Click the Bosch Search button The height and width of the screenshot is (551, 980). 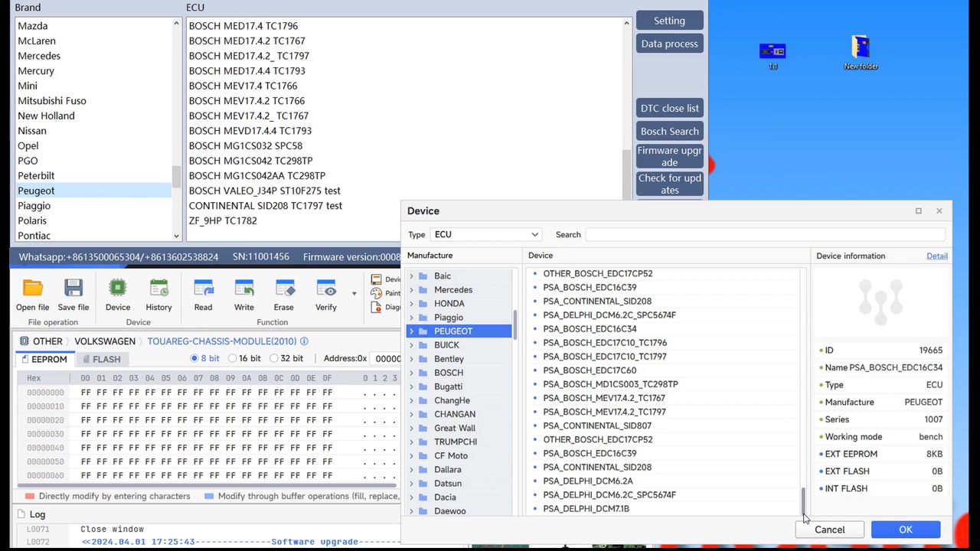(669, 132)
